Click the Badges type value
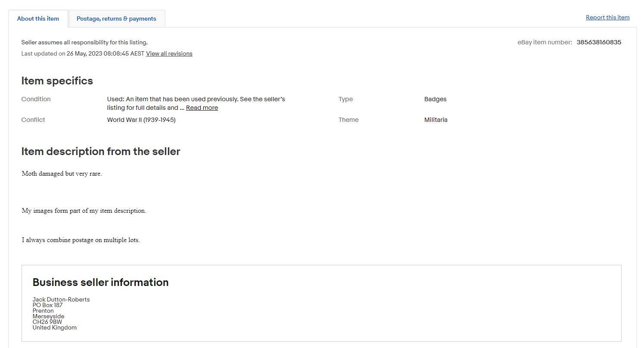 tap(435, 99)
